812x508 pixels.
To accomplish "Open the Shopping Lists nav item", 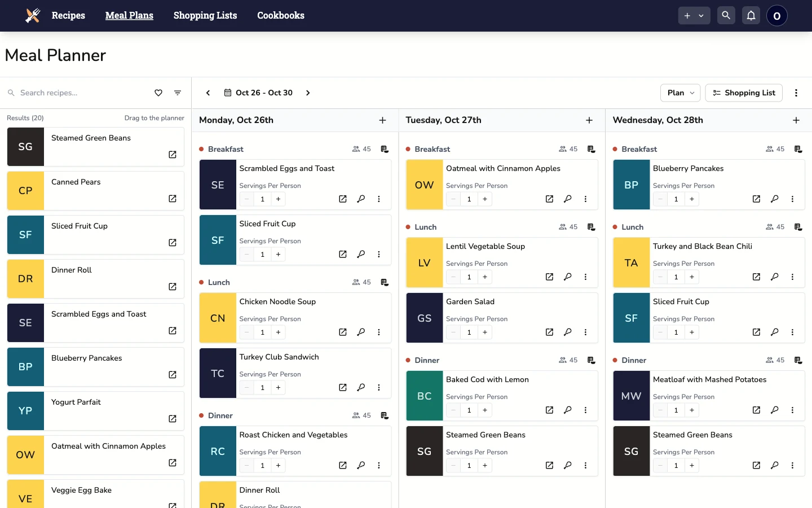I will pyautogui.click(x=205, y=15).
